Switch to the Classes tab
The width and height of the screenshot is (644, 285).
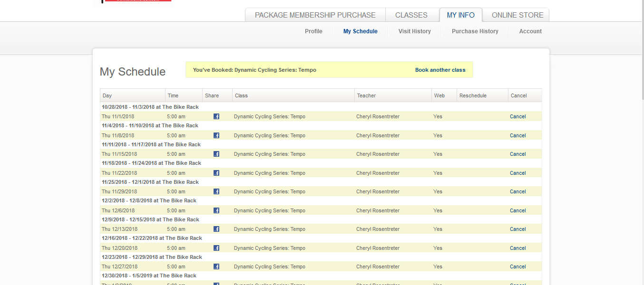click(x=411, y=15)
